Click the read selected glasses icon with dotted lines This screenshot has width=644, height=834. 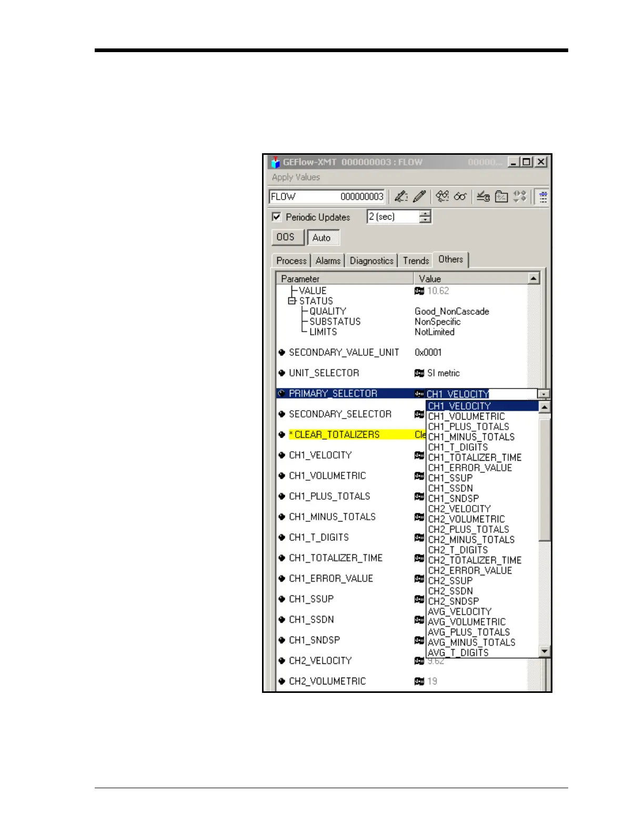pos(442,196)
